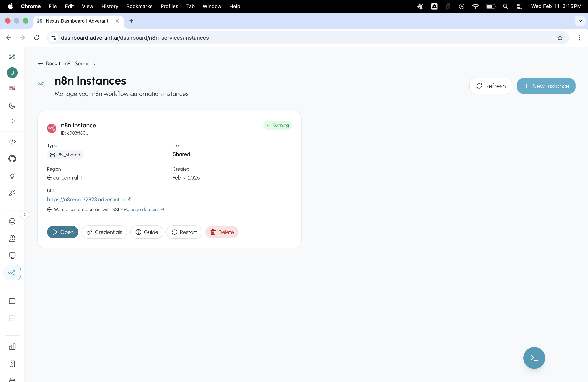Screen dimensions: 588x382
Task: Create a New Instance
Action: coord(546,86)
